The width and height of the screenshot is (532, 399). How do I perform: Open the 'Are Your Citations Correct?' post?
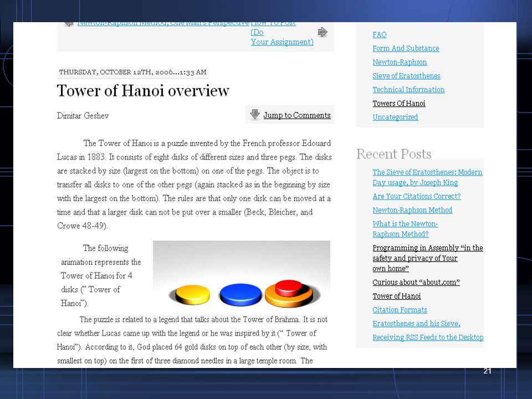point(417,196)
